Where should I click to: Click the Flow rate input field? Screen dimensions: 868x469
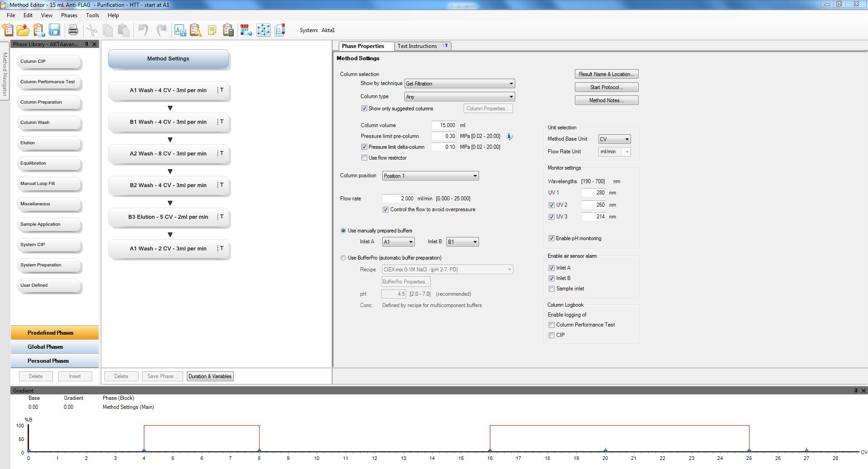pyautogui.click(x=398, y=199)
